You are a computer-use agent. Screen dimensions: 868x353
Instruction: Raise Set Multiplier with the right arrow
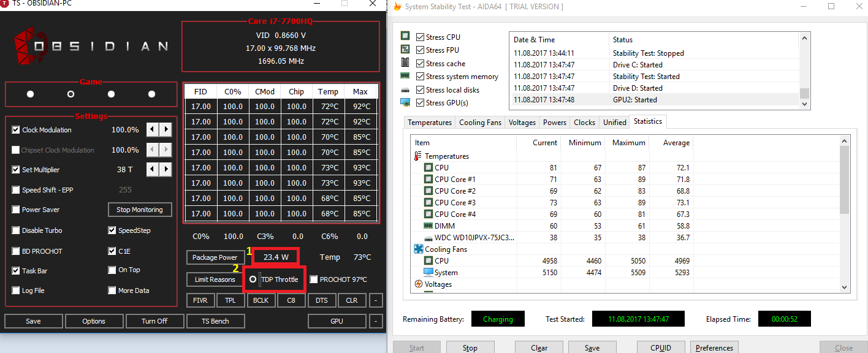(x=166, y=169)
